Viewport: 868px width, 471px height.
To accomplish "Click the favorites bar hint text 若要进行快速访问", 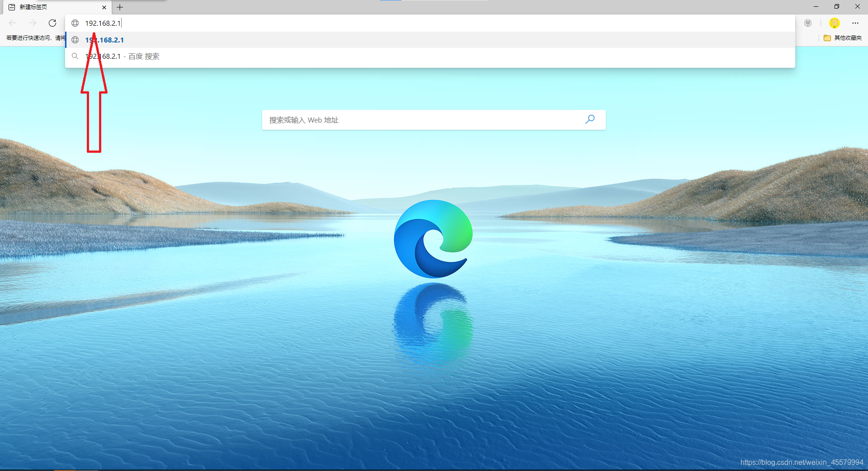I will coord(35,38).
